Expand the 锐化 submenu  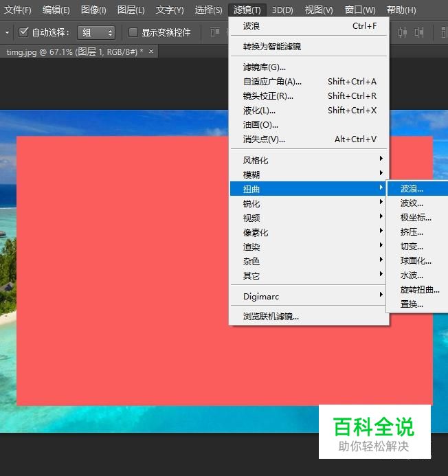[x=309, y=203]
